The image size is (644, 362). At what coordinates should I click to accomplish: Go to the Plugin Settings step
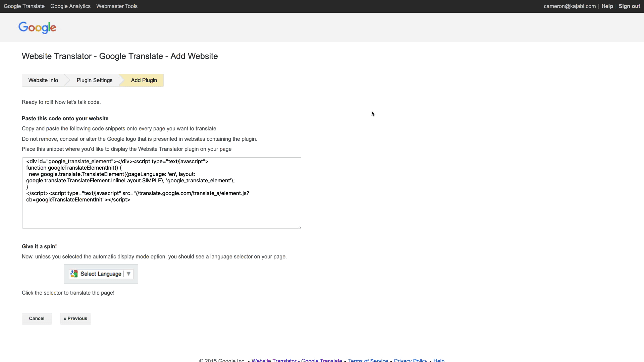coord(94,80)
